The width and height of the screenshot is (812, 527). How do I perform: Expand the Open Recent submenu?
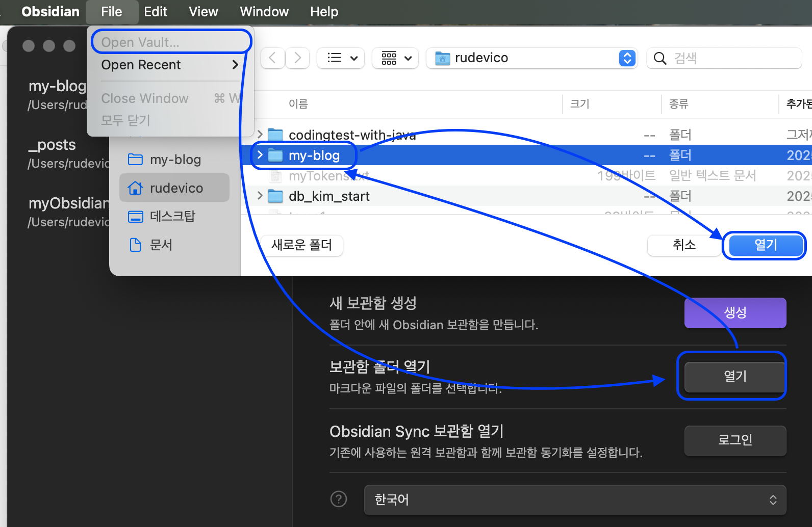point(170,65)
